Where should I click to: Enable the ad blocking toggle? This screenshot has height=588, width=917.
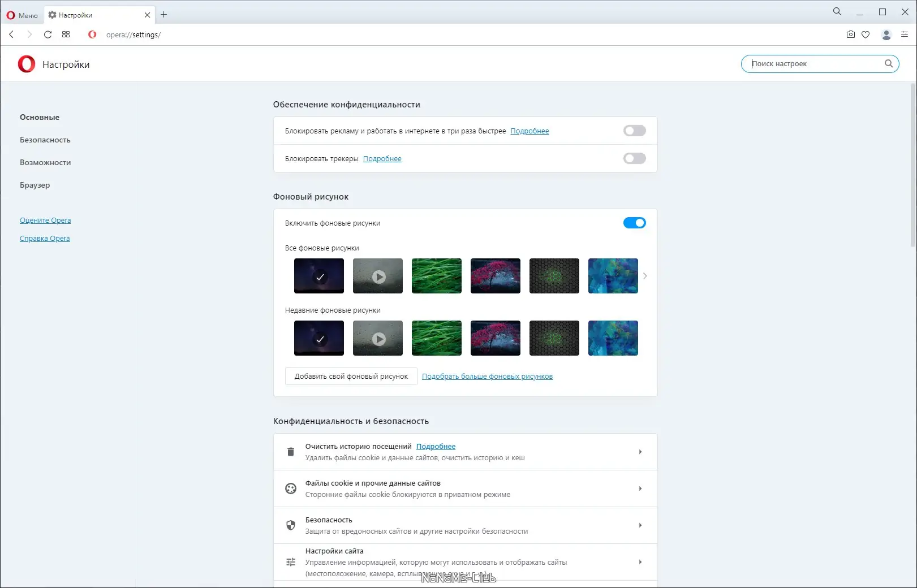[634, 131]
